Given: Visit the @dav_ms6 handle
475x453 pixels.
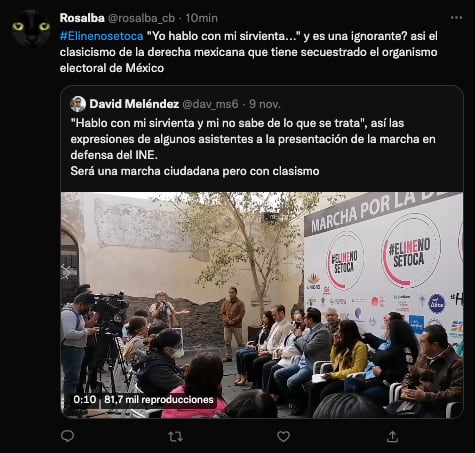Looking at the screenshot, I should tap(210, 104).
